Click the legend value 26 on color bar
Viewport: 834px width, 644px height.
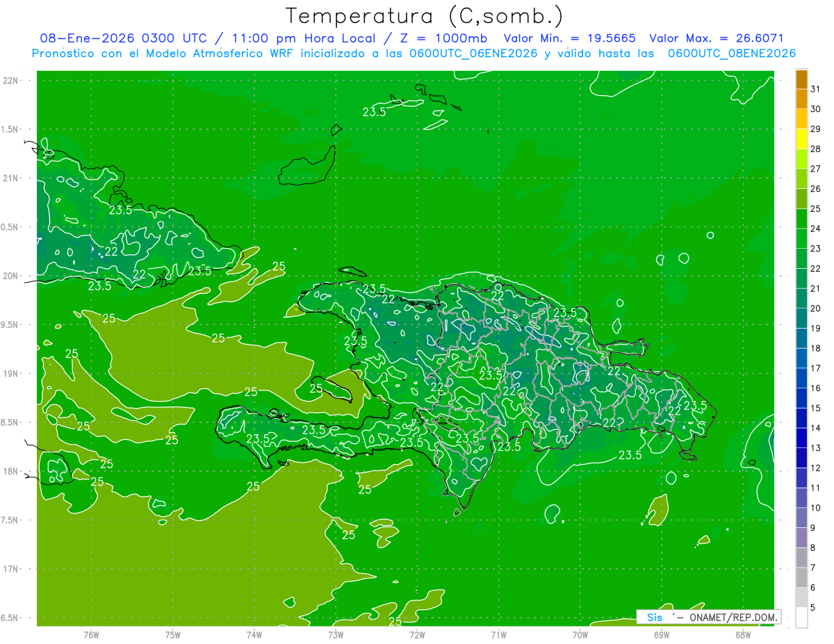(815, 189)
